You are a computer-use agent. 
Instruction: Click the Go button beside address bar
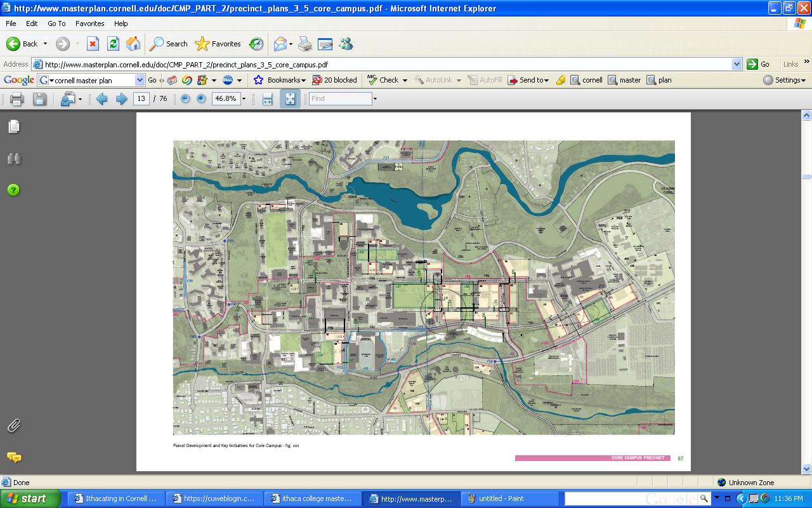pyautogui.click(x=758, y=64)
